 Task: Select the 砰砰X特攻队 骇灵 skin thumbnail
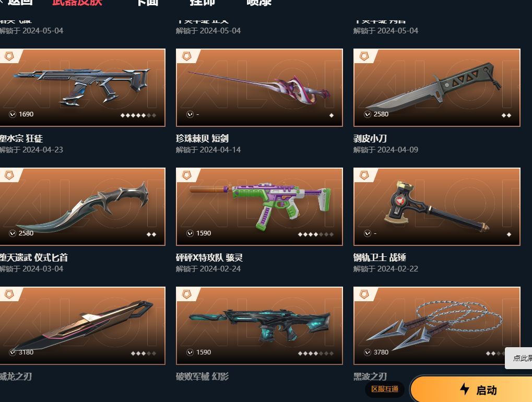259,207
